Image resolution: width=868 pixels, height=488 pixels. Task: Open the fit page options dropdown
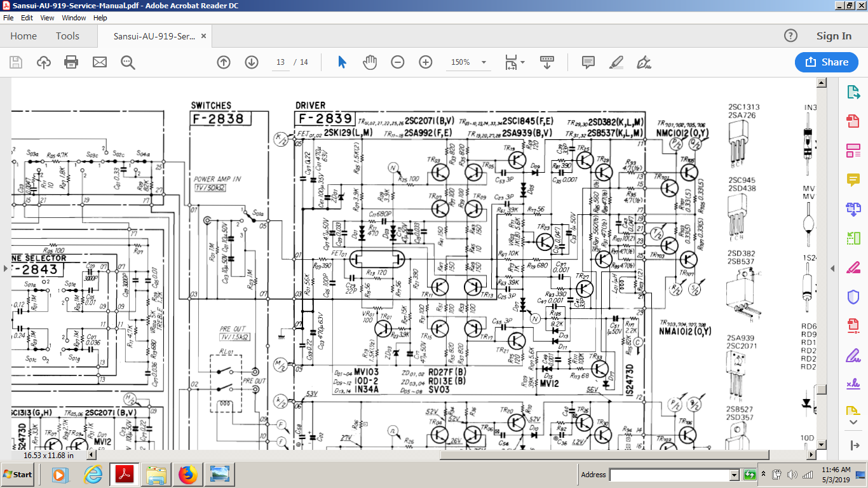[x=515, y=62]
